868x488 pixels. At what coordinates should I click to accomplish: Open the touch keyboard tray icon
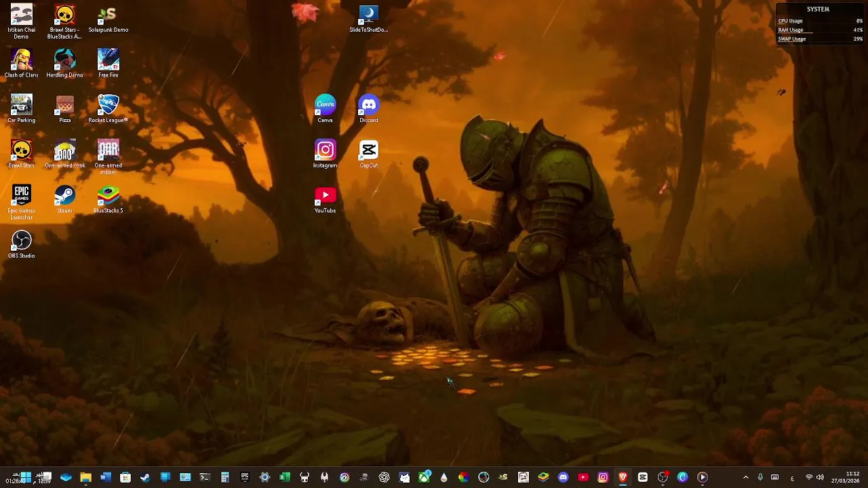point(774,477)
